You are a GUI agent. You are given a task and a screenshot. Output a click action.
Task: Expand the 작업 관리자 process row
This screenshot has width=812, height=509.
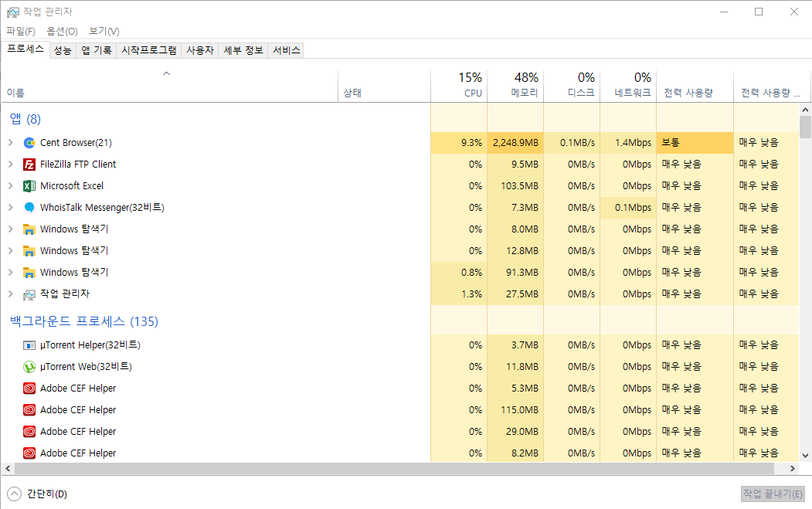click(x=10, y=294)
